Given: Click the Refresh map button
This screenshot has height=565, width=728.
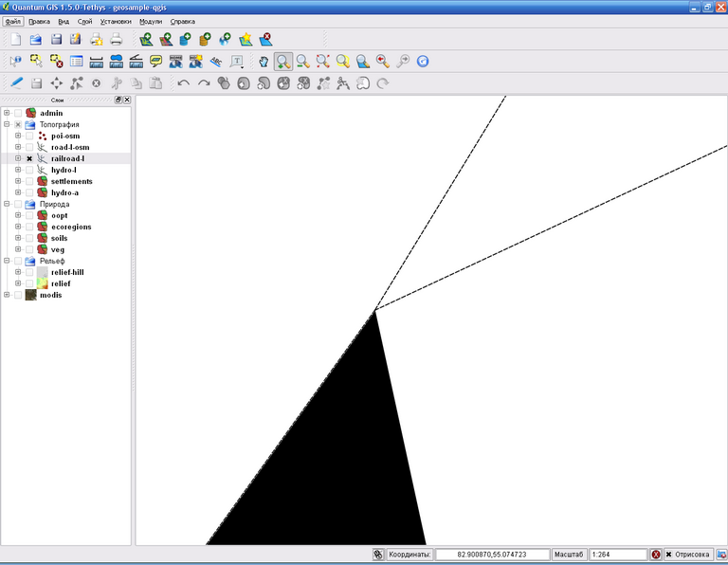Looking at the screenshot, I should pos(423,62).
